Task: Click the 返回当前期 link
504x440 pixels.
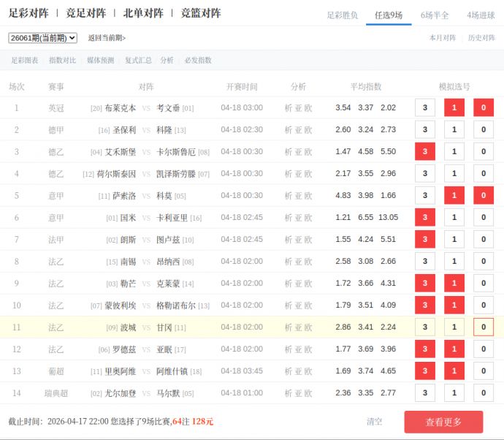Action: [x=107, y=38]
